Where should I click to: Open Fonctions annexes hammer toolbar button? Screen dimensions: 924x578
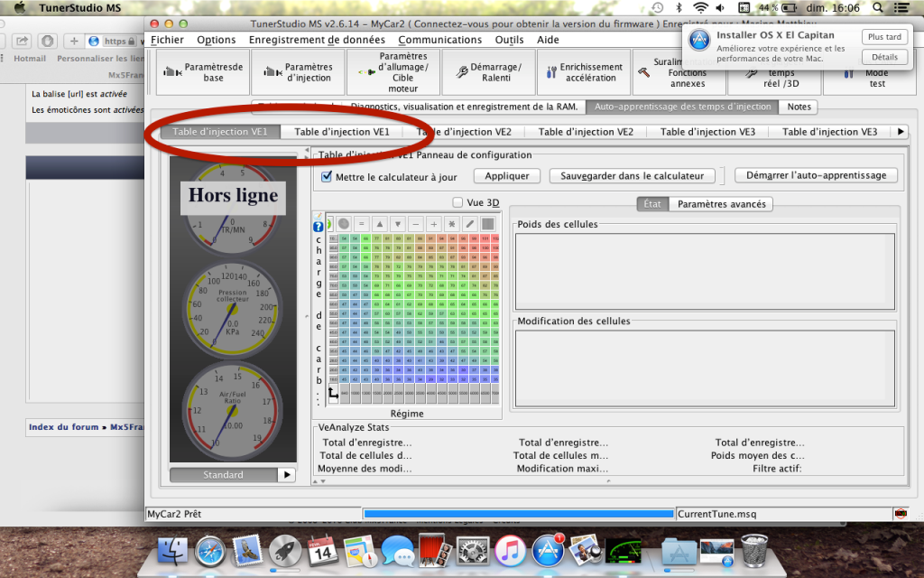point(679,72)
